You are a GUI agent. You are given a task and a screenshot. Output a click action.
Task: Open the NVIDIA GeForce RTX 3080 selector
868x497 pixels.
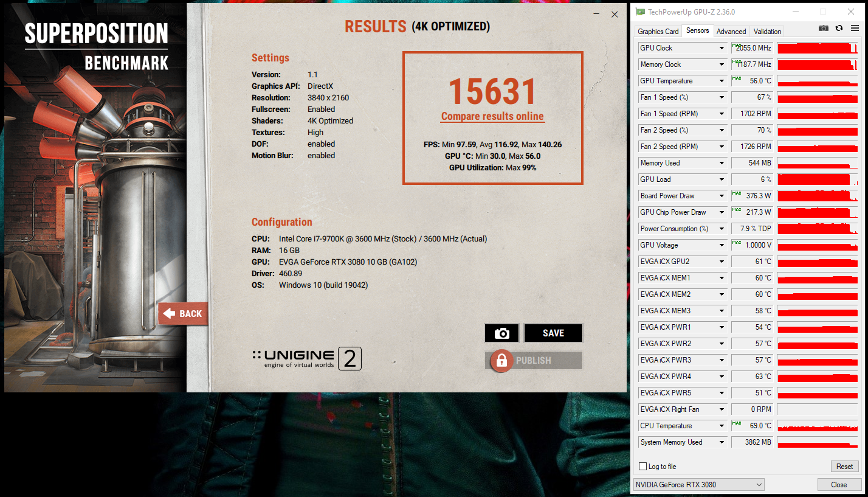(698, 485)
